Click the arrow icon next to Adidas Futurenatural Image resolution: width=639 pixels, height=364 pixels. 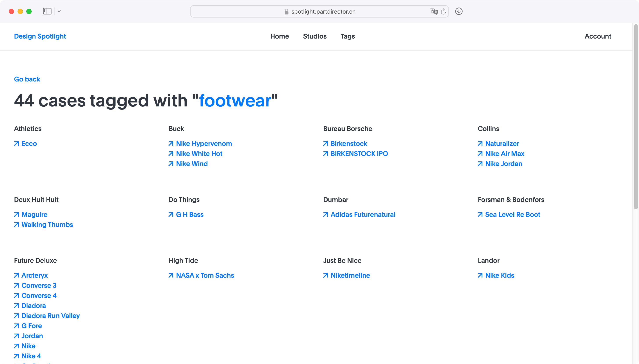[x=325, y=214]
